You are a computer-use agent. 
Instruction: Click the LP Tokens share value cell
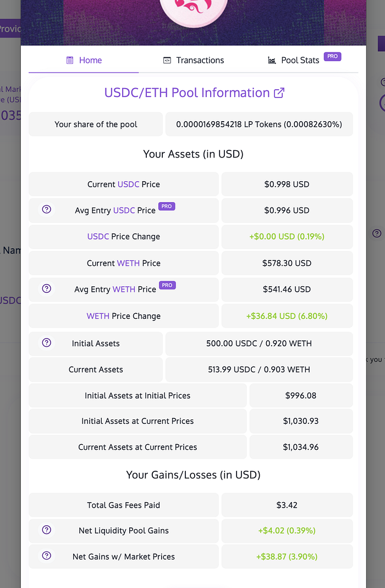coord(259,124)
